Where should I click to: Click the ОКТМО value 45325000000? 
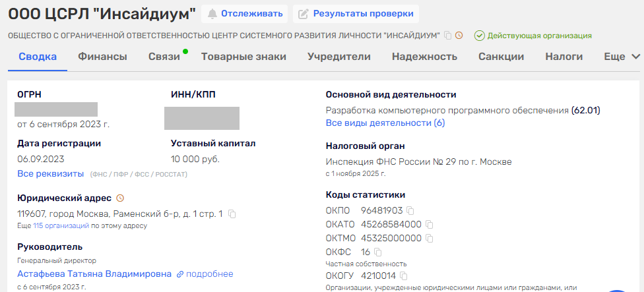(x=391, y=238)
